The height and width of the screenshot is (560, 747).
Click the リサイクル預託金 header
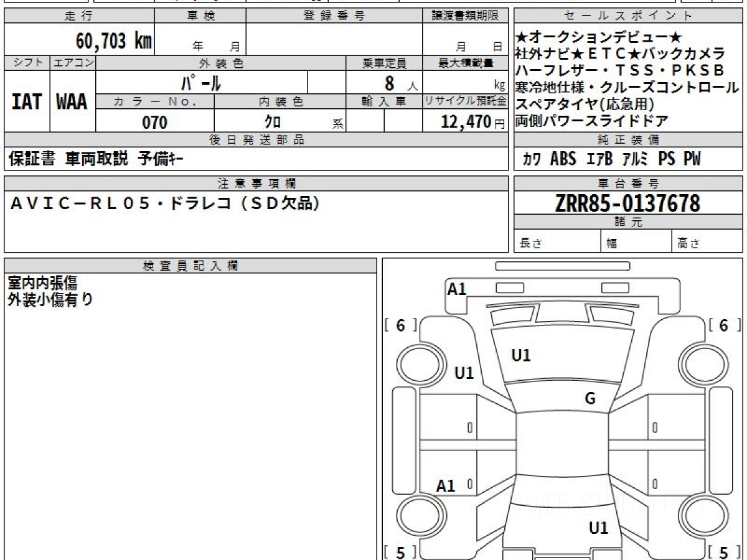[465, 101]
